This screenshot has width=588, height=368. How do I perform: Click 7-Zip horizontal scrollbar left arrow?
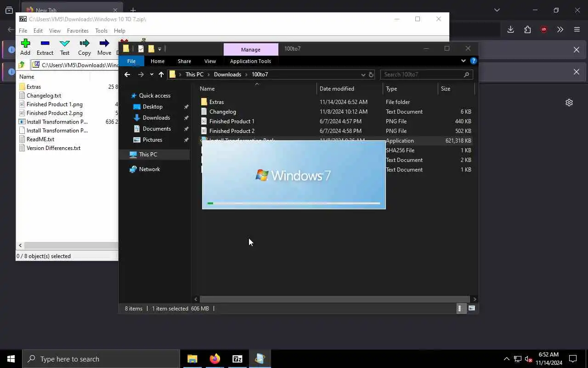20,246
